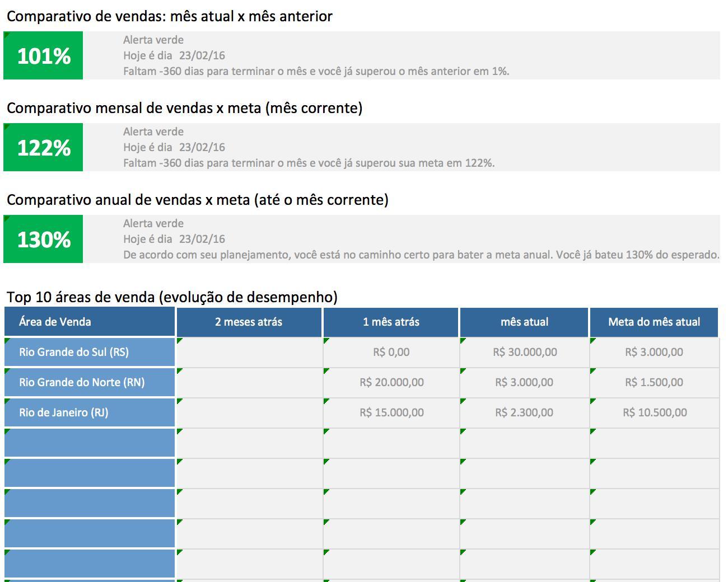
Task: Click the date 23/02/16 beside 101%
Action: pos(202,55)
